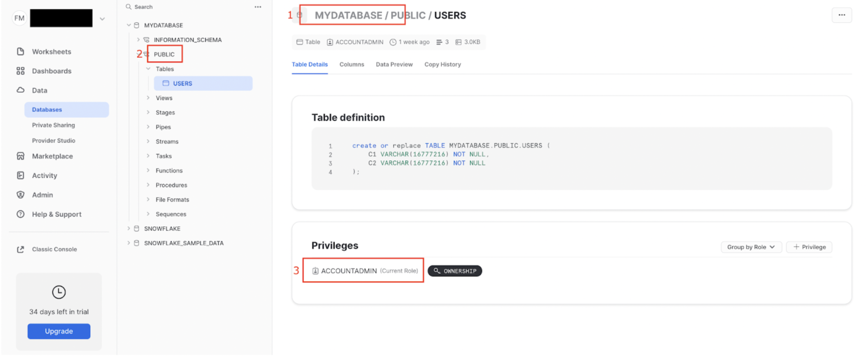Click the "Table definition" heading
This screenshot has height=357, width=868.
348,117
